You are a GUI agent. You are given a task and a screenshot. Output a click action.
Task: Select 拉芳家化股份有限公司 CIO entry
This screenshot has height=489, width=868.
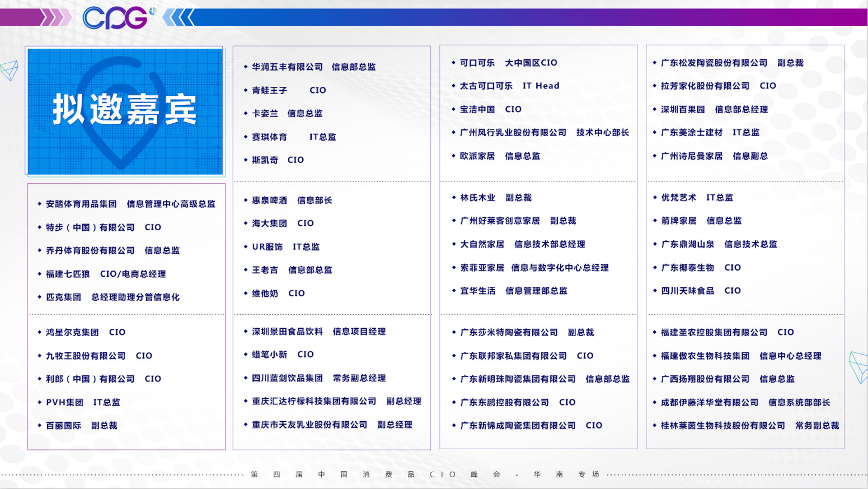click(718, 86)
